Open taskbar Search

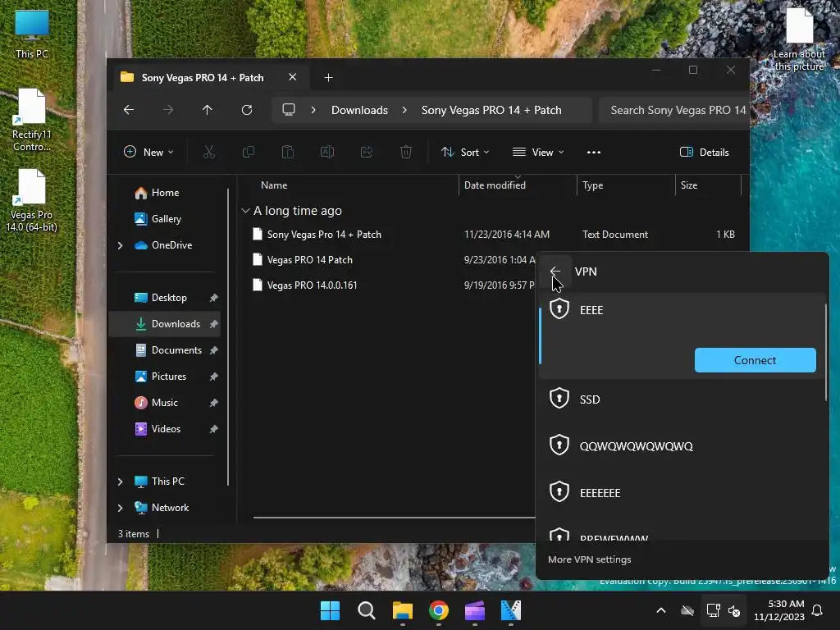pyautogui.click(x=367, y=610)
